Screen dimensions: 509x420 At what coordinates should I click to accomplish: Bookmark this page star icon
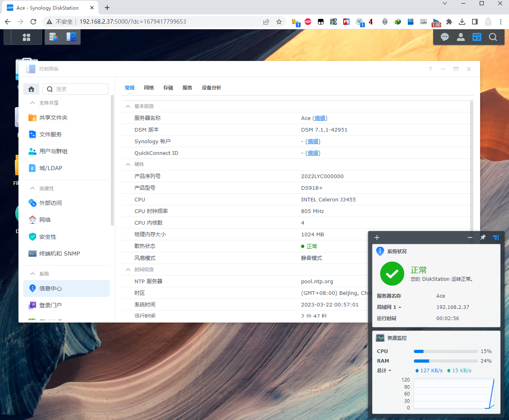coord(279,22)
